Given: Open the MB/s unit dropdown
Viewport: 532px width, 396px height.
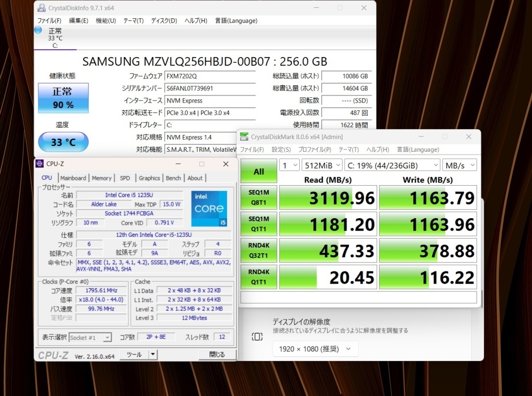Looking at the screenshot, I should (460, 165).
